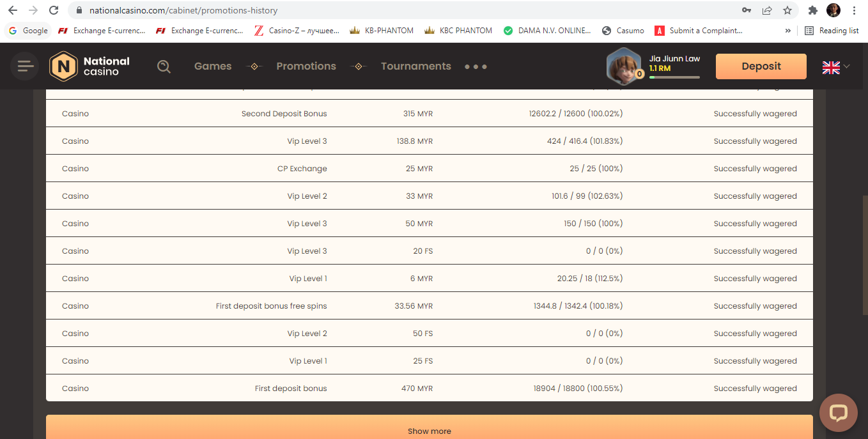Viewport: 868px width, 439px height.
Task: Expand the language selector flag dropdown
Action: tap(836, 66)
